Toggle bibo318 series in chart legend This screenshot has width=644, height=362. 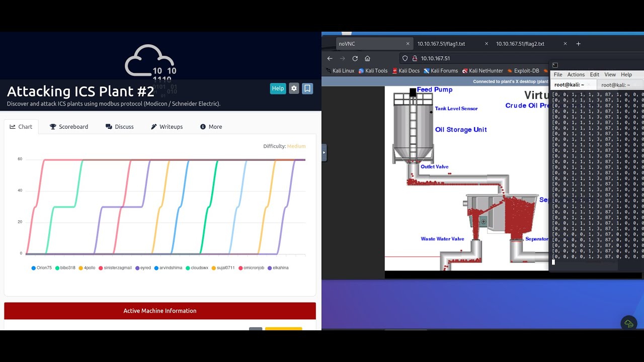pyautogui.click(x=65, y=268)
